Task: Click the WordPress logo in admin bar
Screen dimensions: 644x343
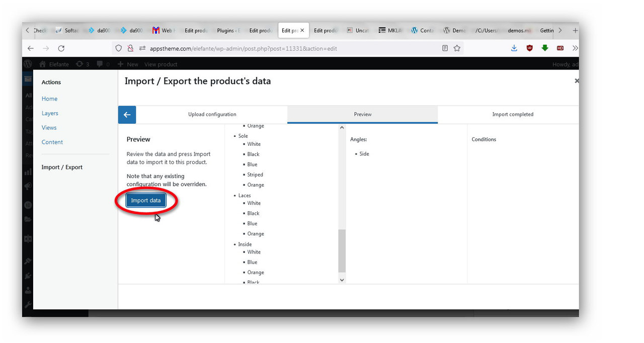Action: pos(28,64)
